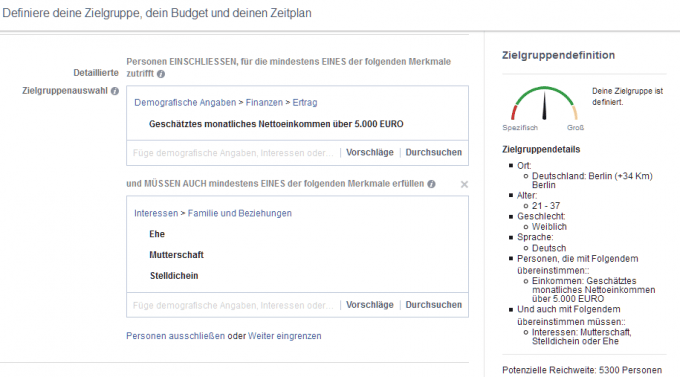The width and height of the screenshot is (680, 377).
Task: Click 'Potenzielle Reichweite: 5300 Personen' text
Action: click(x=582, y=370)
